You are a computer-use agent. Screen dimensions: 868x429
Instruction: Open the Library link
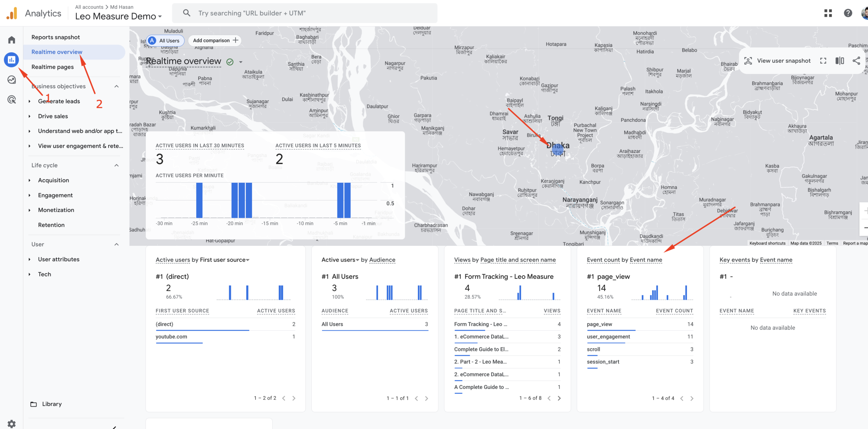[52, 404]
